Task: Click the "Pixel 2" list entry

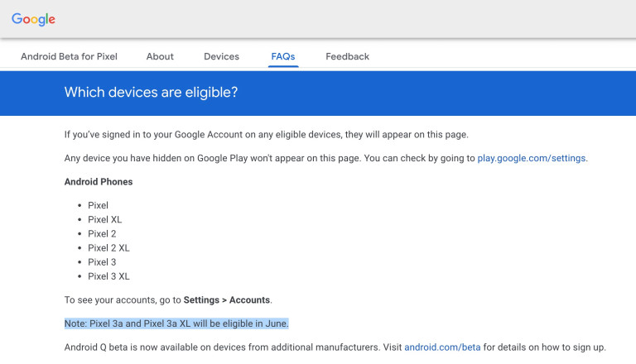Action: pos(102,233)
